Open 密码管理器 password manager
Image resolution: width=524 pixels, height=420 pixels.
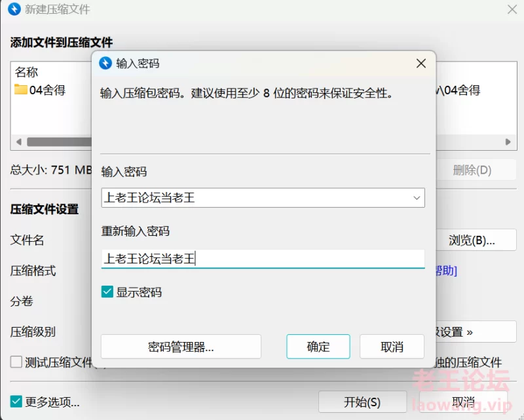coord(181,347)
